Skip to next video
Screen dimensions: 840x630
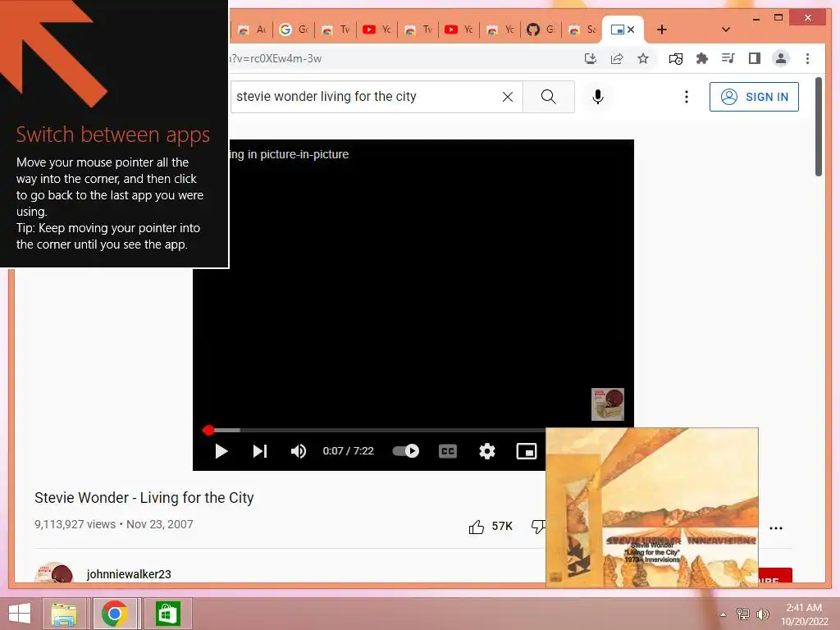coord(260,451)
